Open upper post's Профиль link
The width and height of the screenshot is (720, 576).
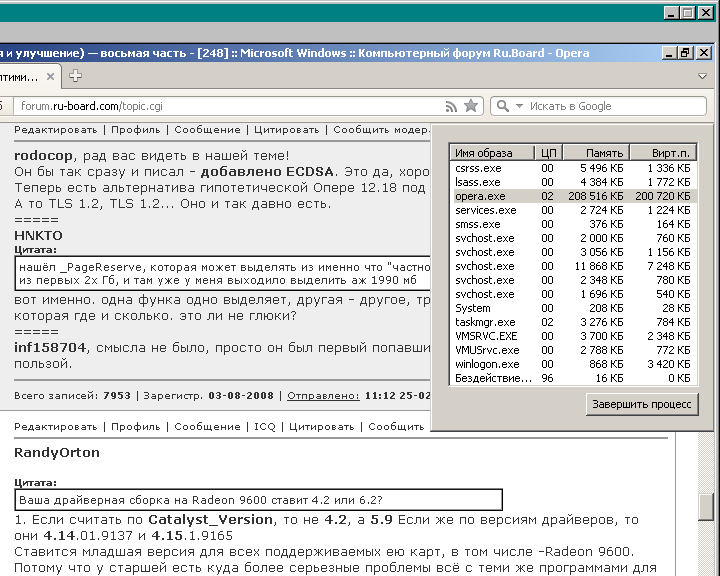(135, 130)
